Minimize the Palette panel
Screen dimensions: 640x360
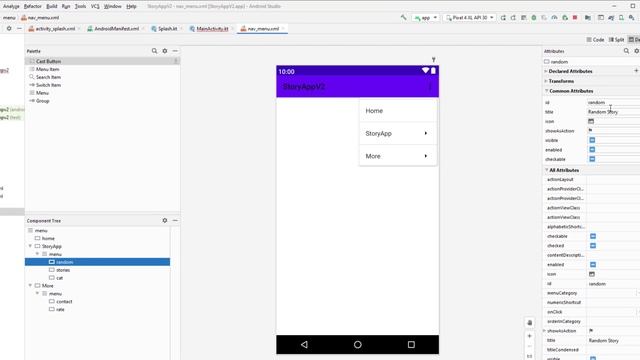(175, 51)
